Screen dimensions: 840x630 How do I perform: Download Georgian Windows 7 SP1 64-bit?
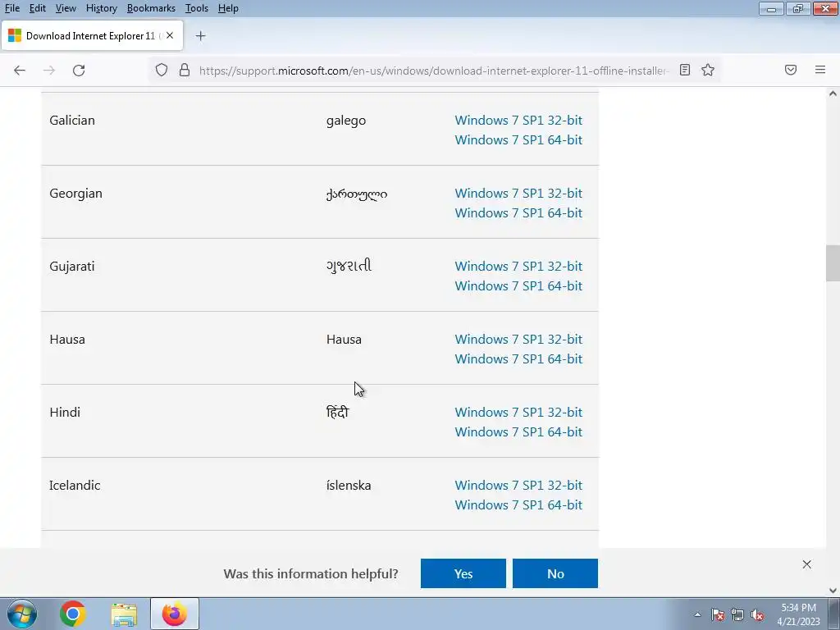(x=518, y=212)
